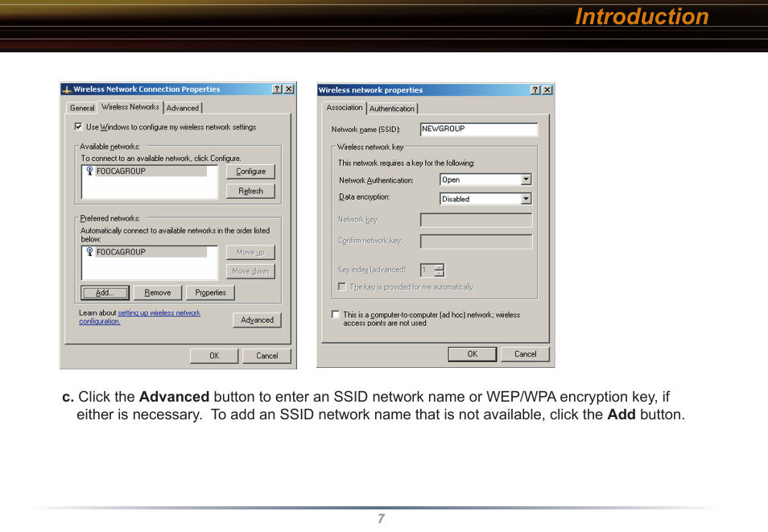Click the Key index number field
Viewport: 768px width, 532px height.
click(427, 270)
